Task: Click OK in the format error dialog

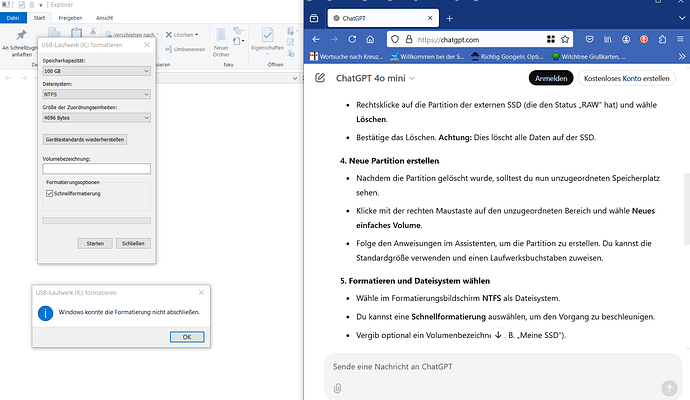Action: coord(187,337)
